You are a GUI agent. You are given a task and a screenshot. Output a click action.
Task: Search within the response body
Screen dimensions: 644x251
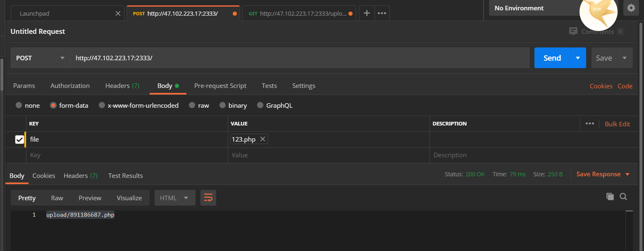click(623, 197)
